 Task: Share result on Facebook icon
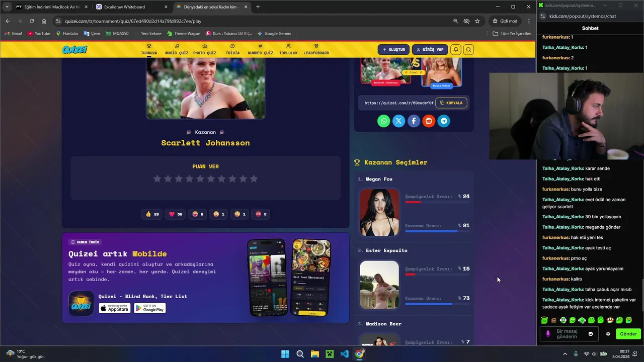click(x=414, y=121)
